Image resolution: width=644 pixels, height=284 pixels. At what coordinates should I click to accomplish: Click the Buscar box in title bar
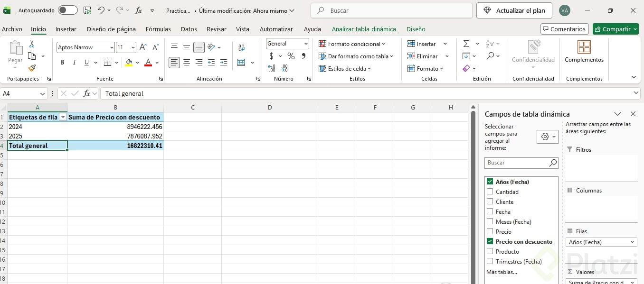[x=391, y=10]
